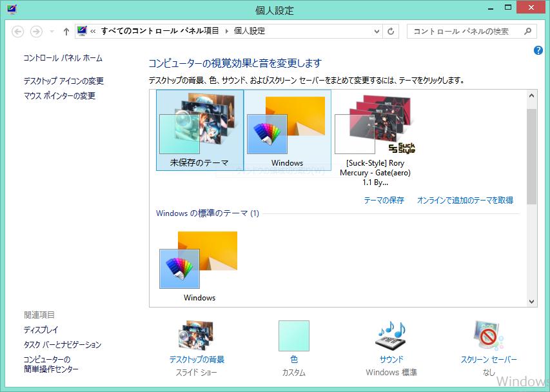
Task: Click the blue help question mark icon
Action: pyautogui.click(x=538, y=50)
